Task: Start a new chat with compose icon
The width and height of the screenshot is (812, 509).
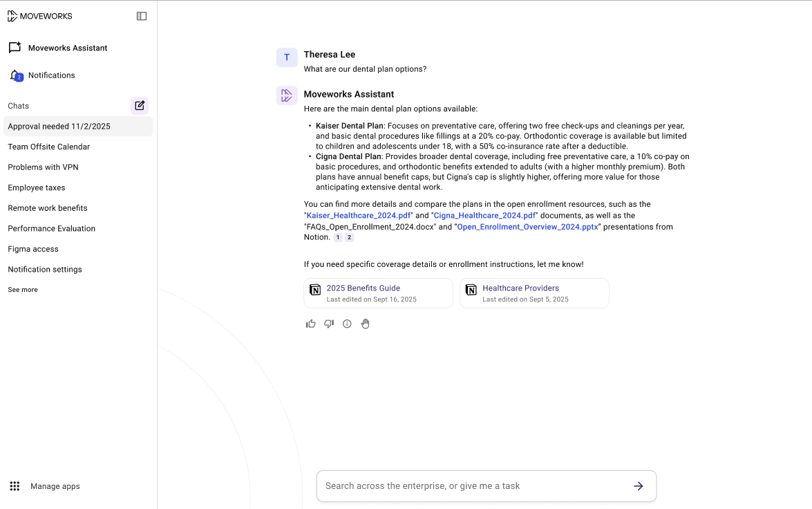Action: 140,106
